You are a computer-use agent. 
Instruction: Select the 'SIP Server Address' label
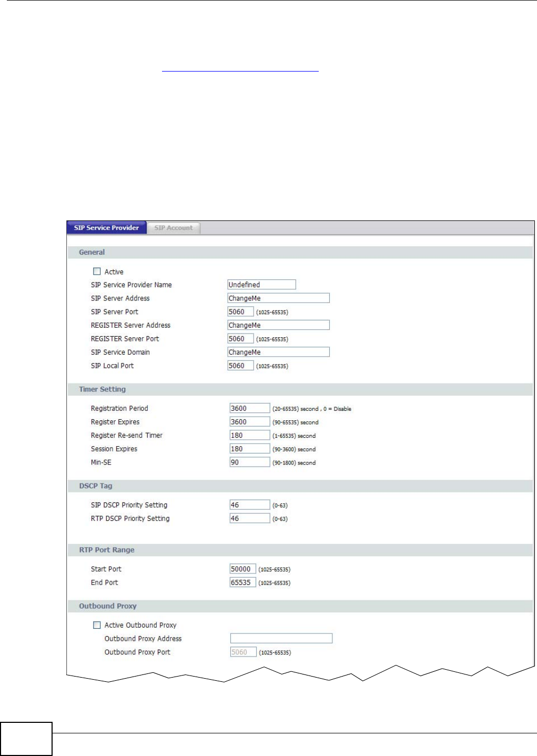[120, 298]
